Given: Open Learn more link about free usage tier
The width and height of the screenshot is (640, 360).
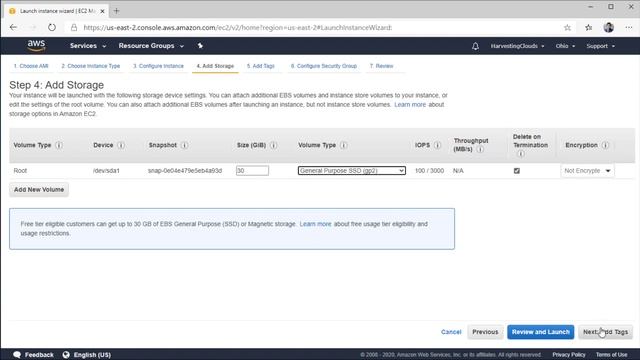Looking at the screenshot, I should pos(316,224).
